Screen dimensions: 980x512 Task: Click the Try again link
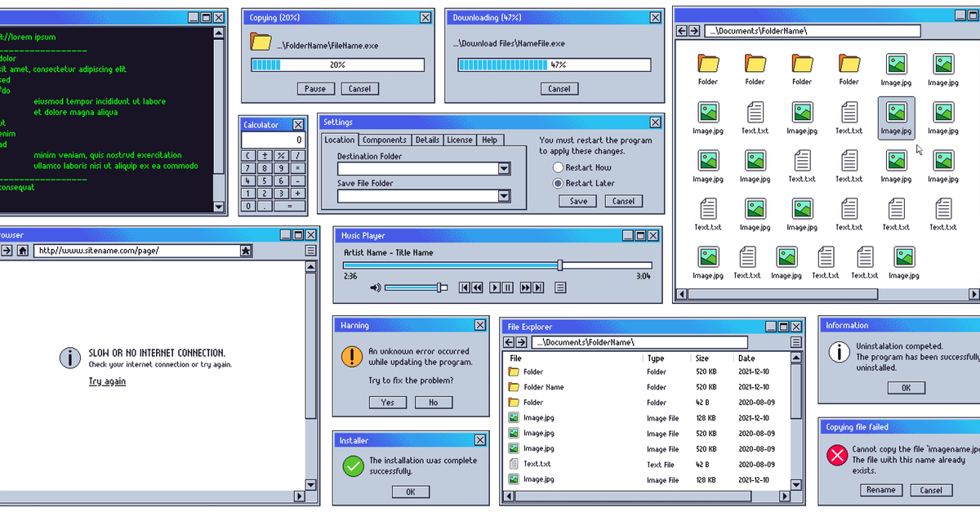(107, 382)
